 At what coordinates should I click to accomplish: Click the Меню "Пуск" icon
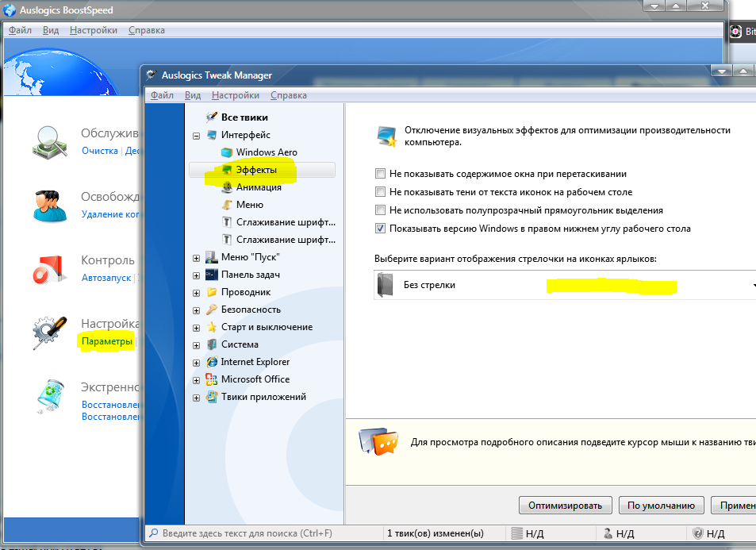pyautogui.click(x=212, y=257)
